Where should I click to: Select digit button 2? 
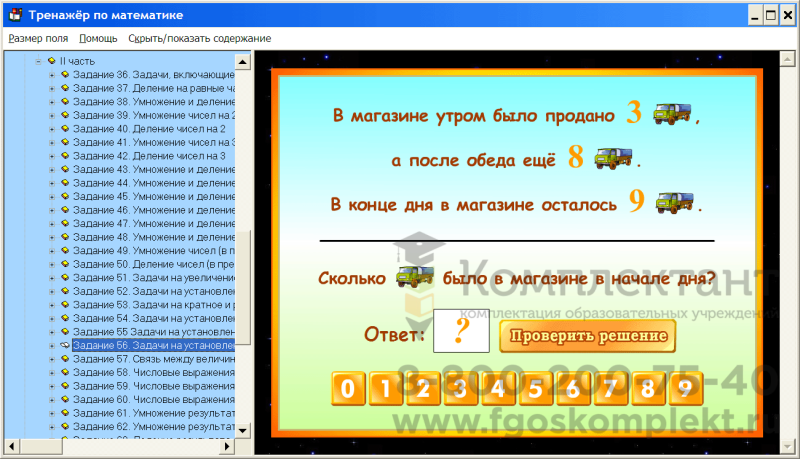(x=423, y=389)
